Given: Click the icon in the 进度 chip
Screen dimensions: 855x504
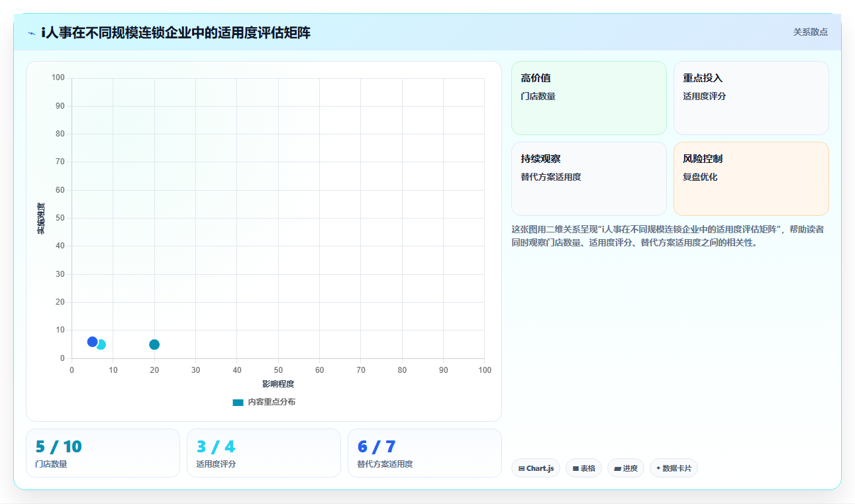Looking at the screenshot, I should pyautogui.click(x=617, y=468).
